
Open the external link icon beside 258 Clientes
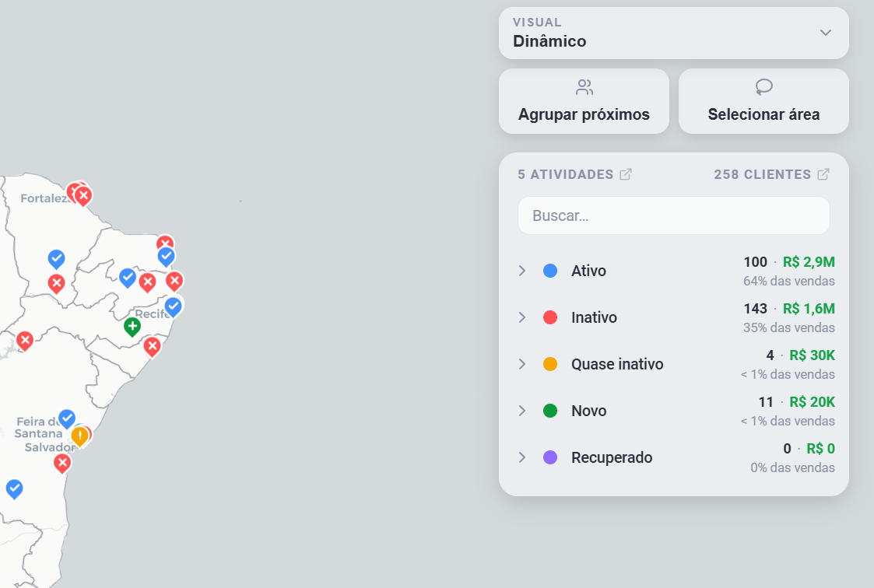(823, 174)
